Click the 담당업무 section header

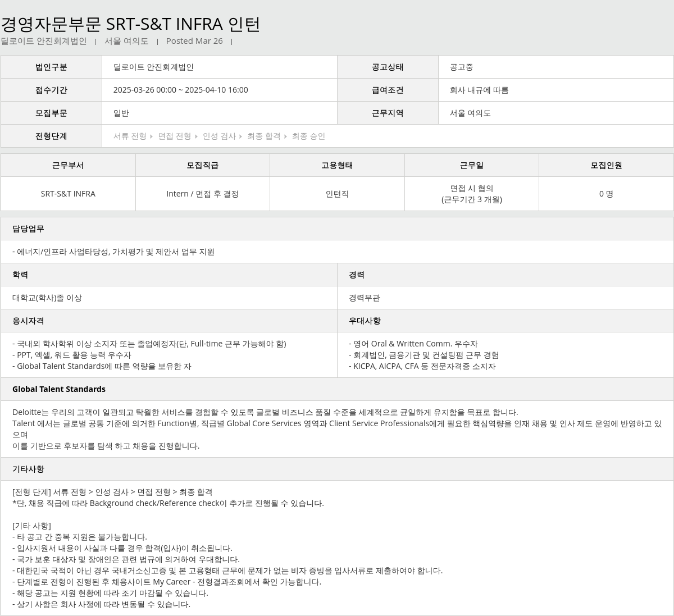[337, 229]
